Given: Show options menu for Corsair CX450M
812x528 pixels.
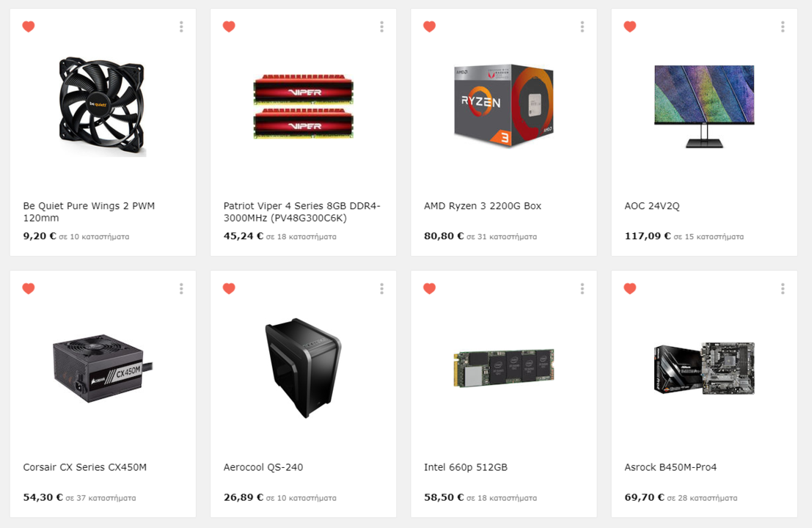Looking at the screenshot, I should click(181, 289).
